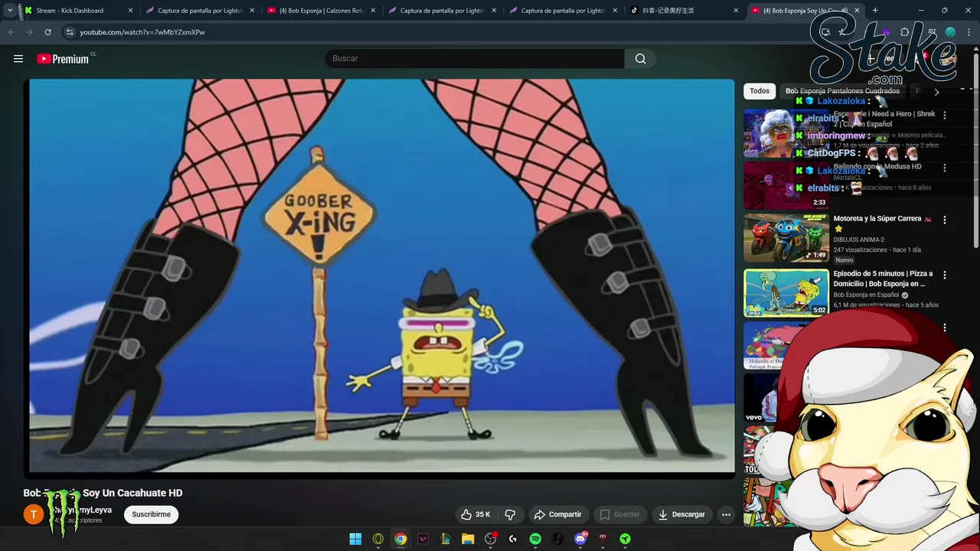Open Chrome from the taskbar
Screen dimensions: 980x551
(400, 539)
